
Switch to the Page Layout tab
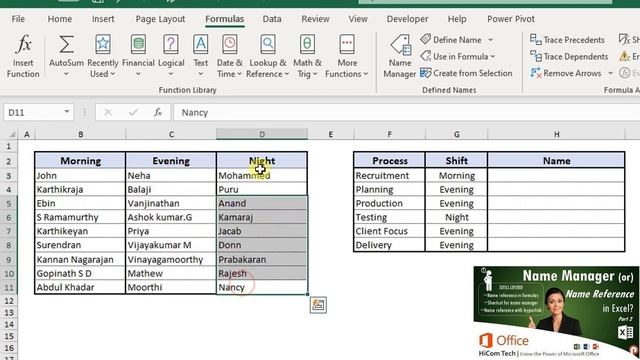tap(160, 19)
